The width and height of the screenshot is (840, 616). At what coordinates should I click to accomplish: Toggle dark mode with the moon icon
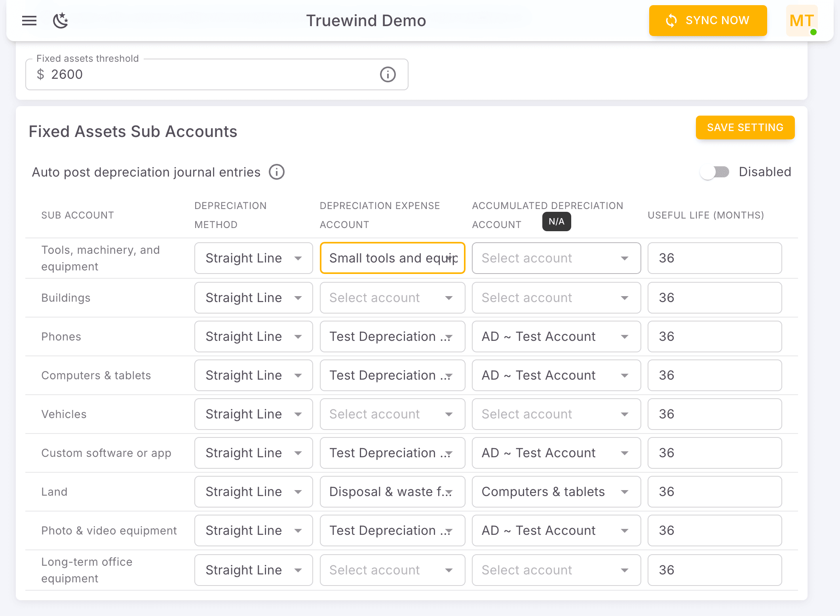60,21
